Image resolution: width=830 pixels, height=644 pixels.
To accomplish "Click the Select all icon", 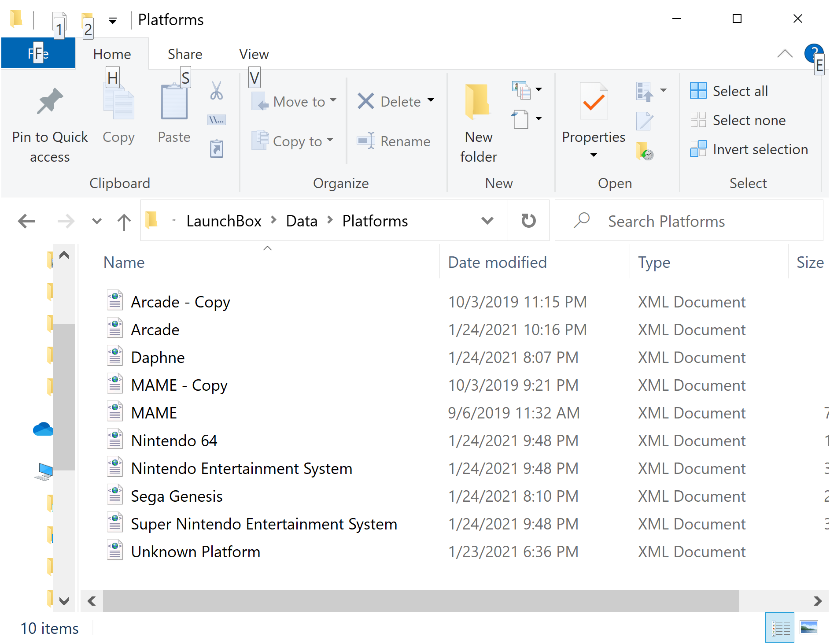I will click(x=698, y=91).
